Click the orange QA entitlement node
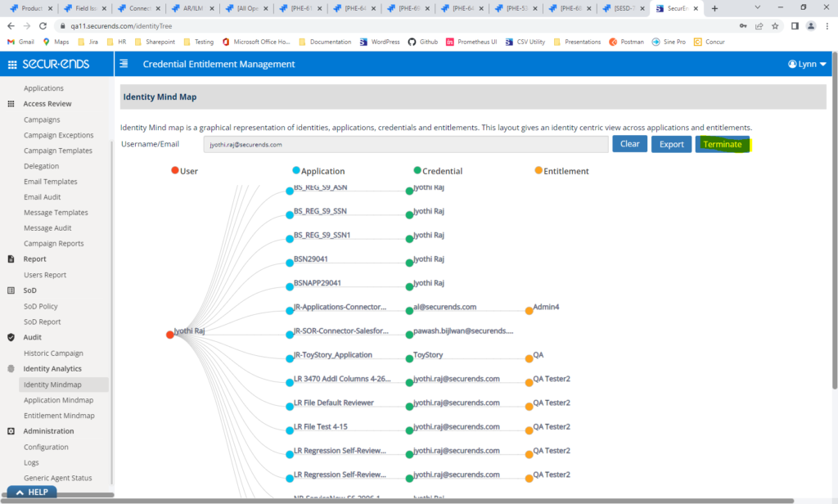The image size is (838, 504). point(529,358)
